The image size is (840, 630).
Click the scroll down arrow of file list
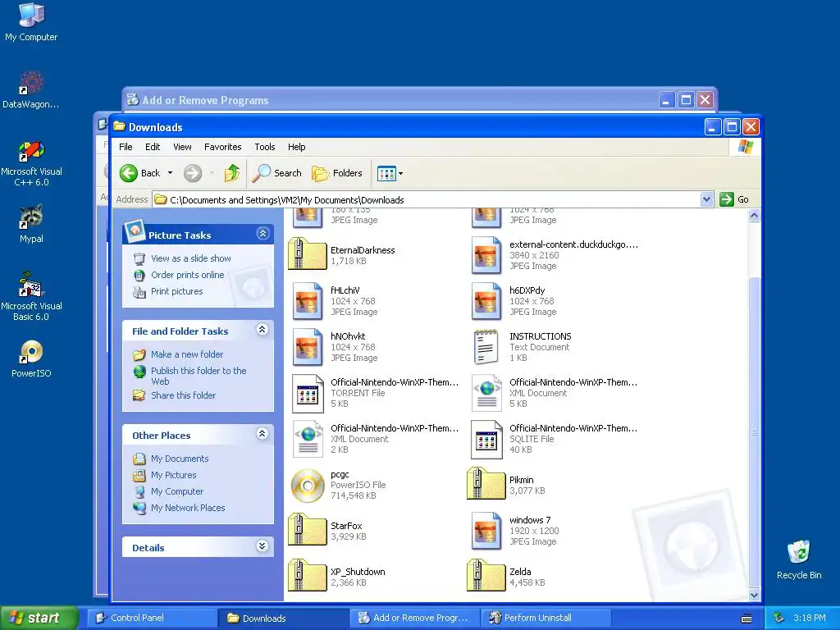coord(754,595)
